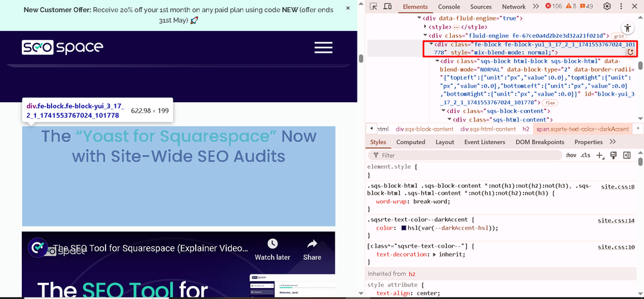The height and width of the screenshot is (299, 644).
Task: Close the DevTools panel
Action: [636, 6]
